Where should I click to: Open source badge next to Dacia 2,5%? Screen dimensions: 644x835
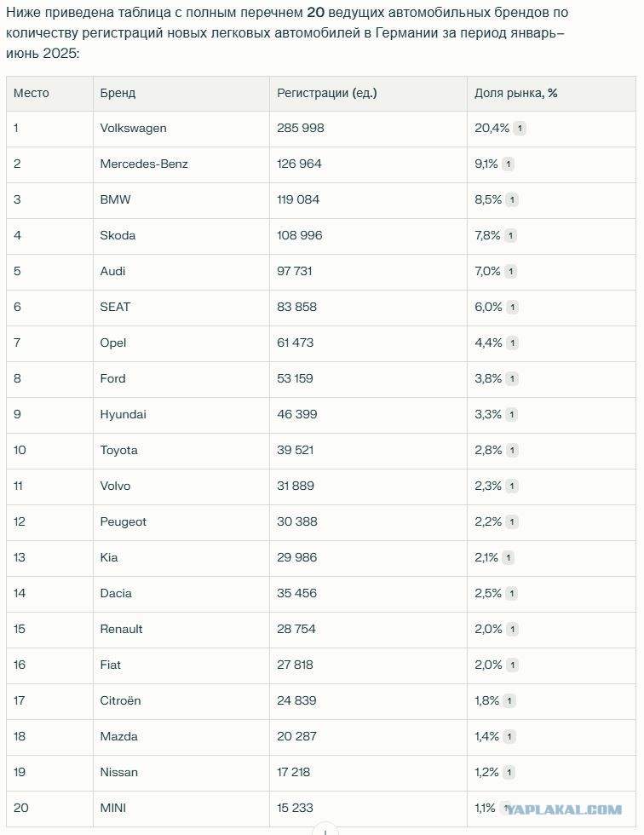(511, 593)
